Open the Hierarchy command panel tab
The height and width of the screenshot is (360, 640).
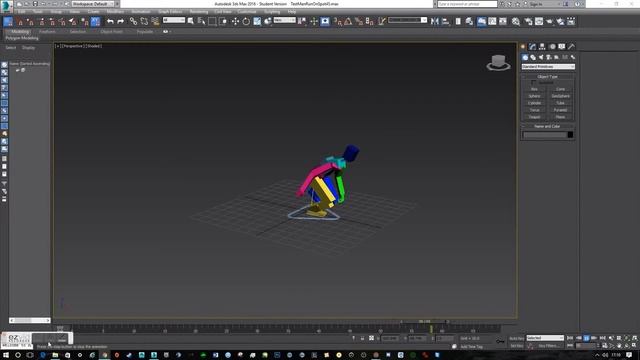pyautogui.click(x=542, y=47)
